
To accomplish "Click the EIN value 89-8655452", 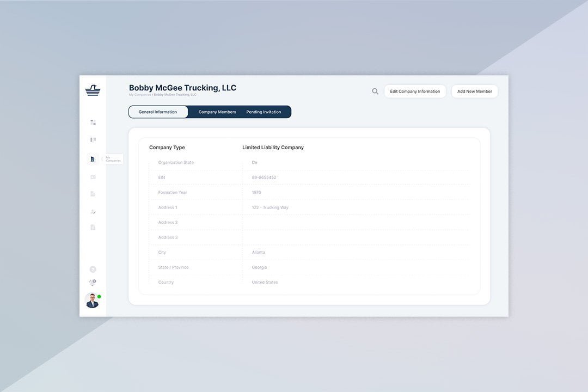I will (264, 177).
